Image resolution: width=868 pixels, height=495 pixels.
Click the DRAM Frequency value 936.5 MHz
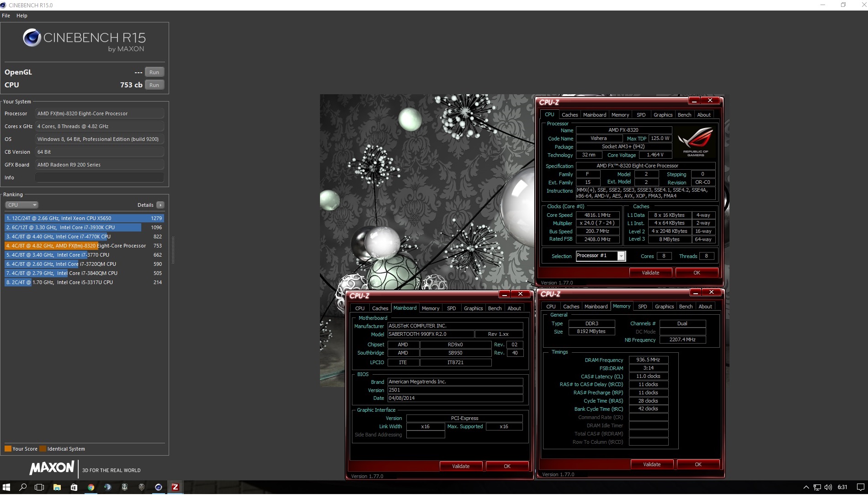click(x=648, y=360)
